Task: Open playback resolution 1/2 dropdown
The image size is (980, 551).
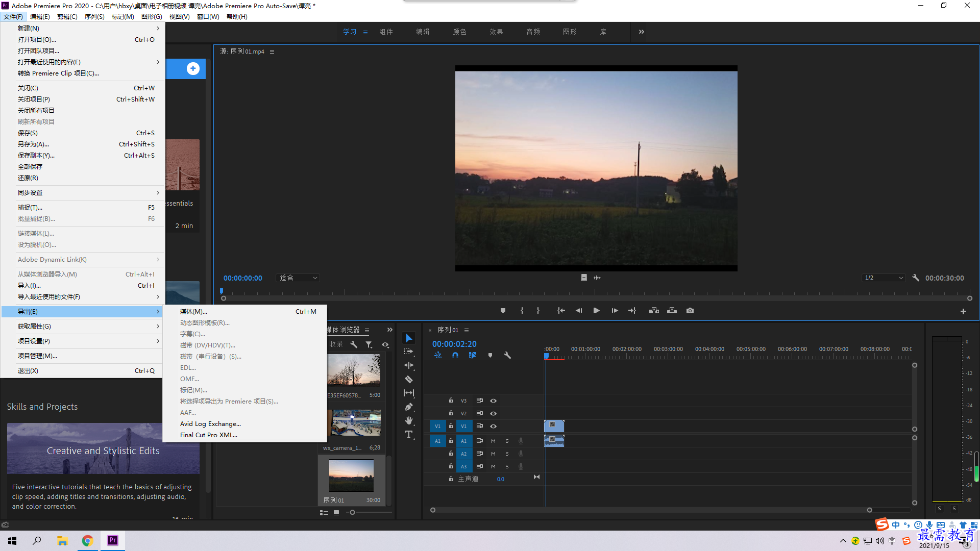Action: point(884,278)
